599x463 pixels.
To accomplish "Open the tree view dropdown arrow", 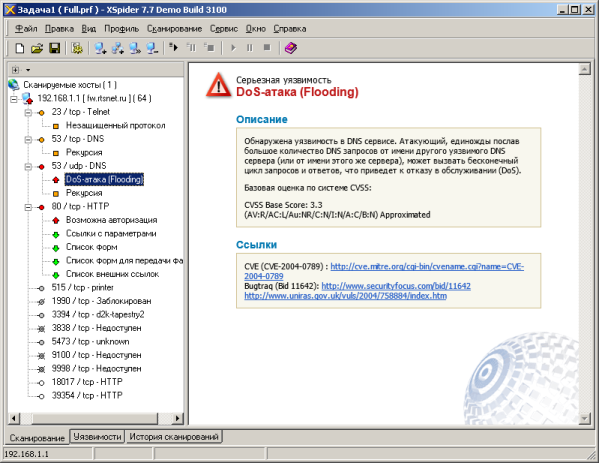I will (x=28, y=70).
